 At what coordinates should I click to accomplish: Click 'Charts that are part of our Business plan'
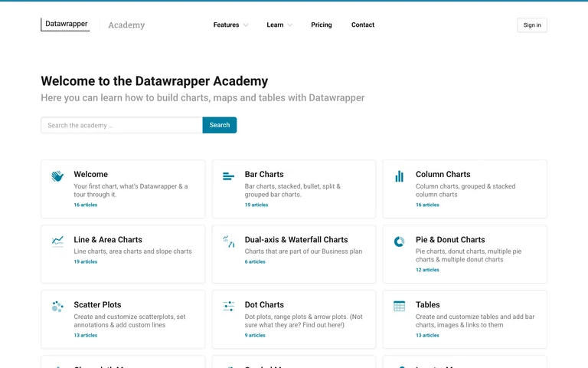point(303,251)
